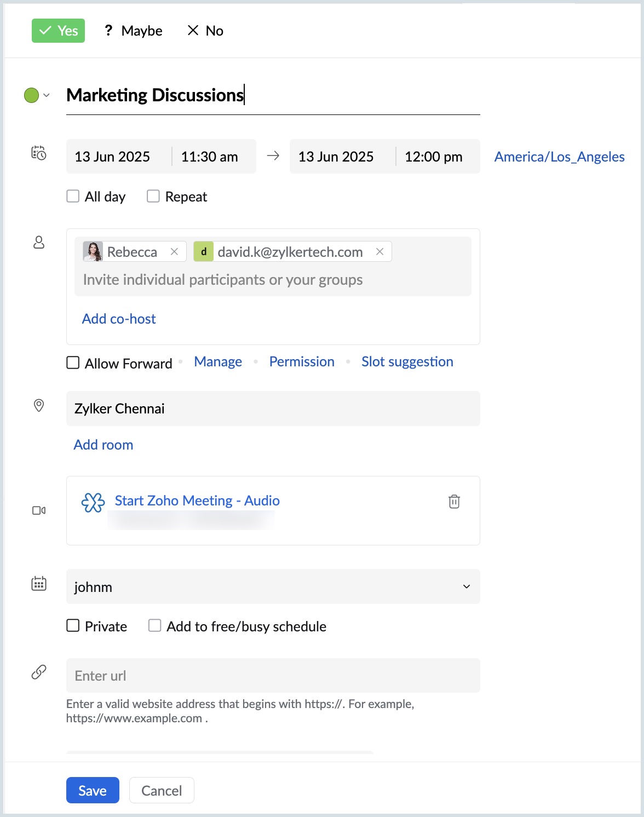Expand the event color picker arrow
This screenshot has height=817, width=644.
coord(47,95)
